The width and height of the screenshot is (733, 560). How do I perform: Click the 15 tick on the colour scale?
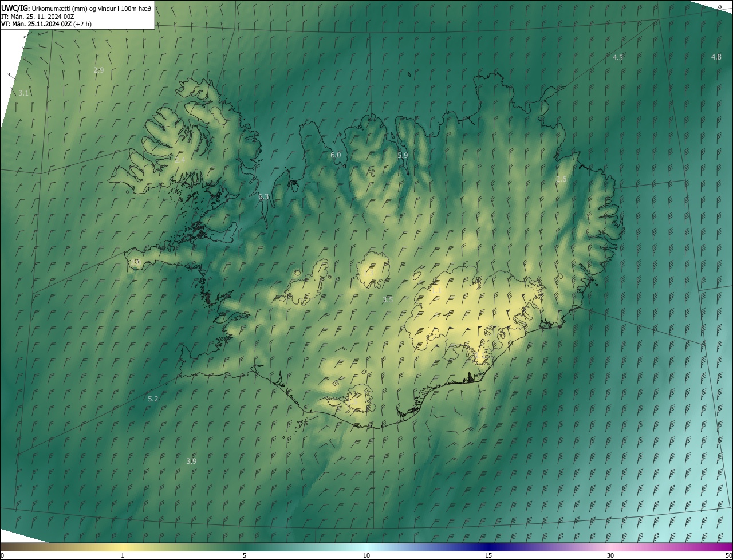coord(488,556)
